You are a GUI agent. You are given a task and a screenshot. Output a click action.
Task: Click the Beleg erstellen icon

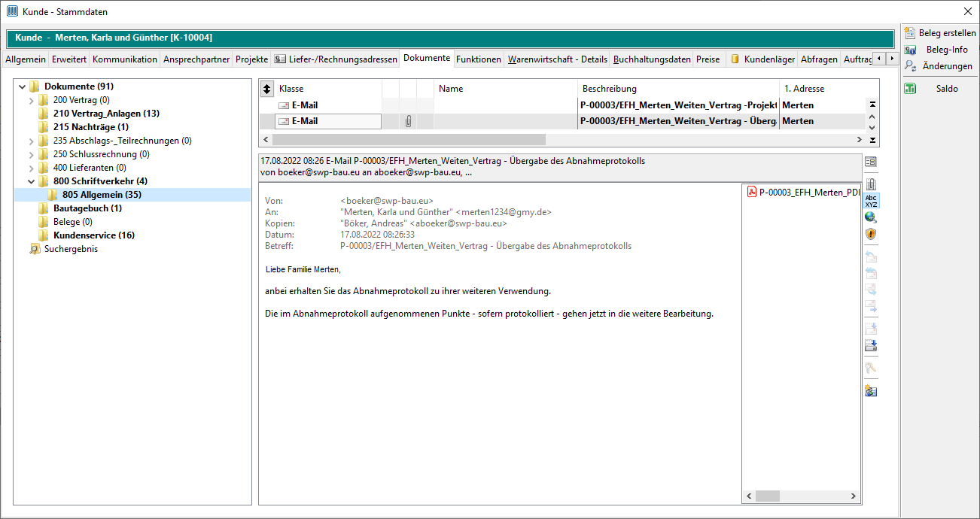[910, 33]
